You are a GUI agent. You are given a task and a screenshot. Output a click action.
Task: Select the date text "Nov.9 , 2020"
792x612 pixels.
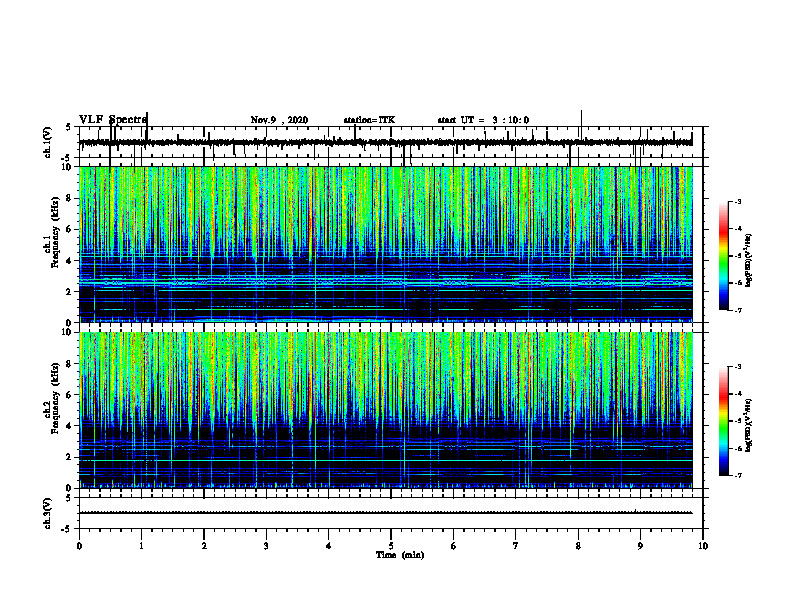point(279,120)
